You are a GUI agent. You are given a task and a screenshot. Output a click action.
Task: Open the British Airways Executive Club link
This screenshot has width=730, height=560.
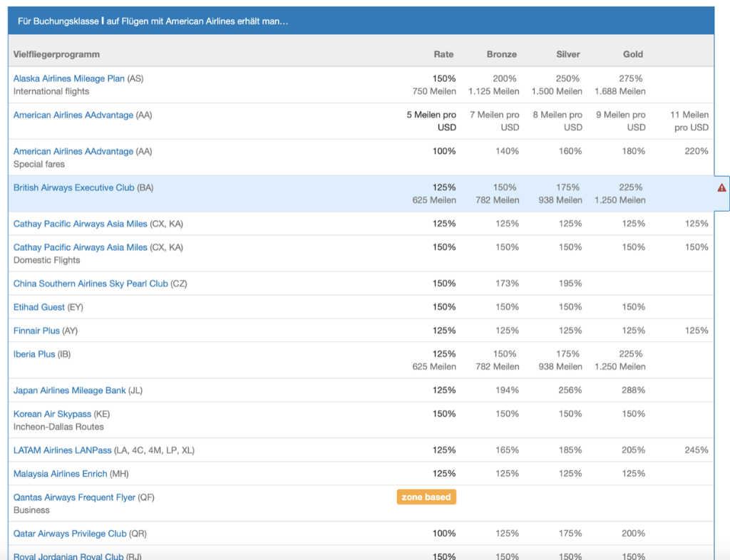pos(73,187)
